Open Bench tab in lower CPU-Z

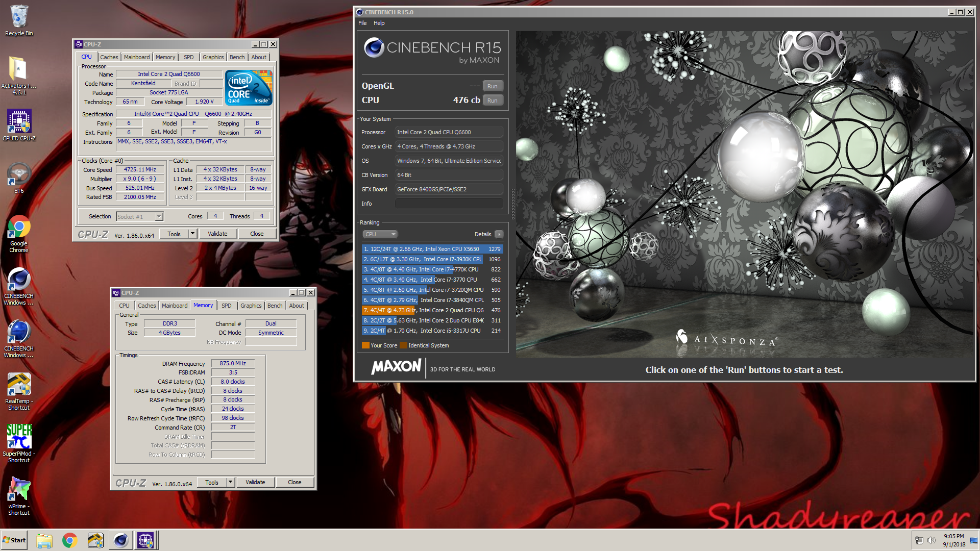click(x=275, y=306)
